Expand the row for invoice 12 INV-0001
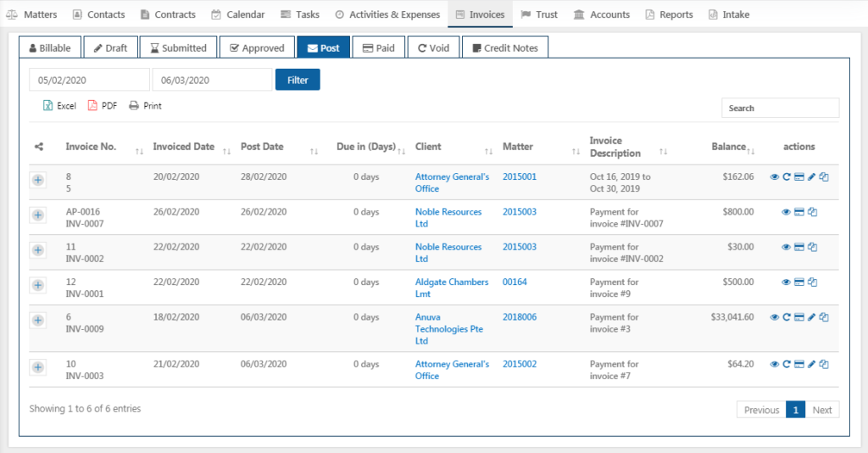 pyautogui.click(x=37, y=285)
